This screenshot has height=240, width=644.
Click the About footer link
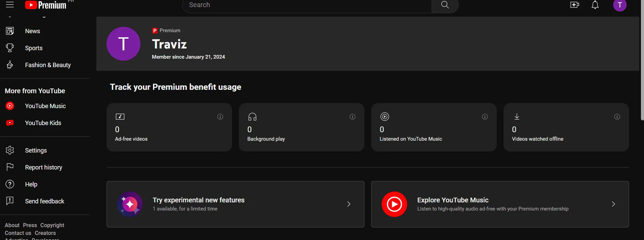(12, 225)
